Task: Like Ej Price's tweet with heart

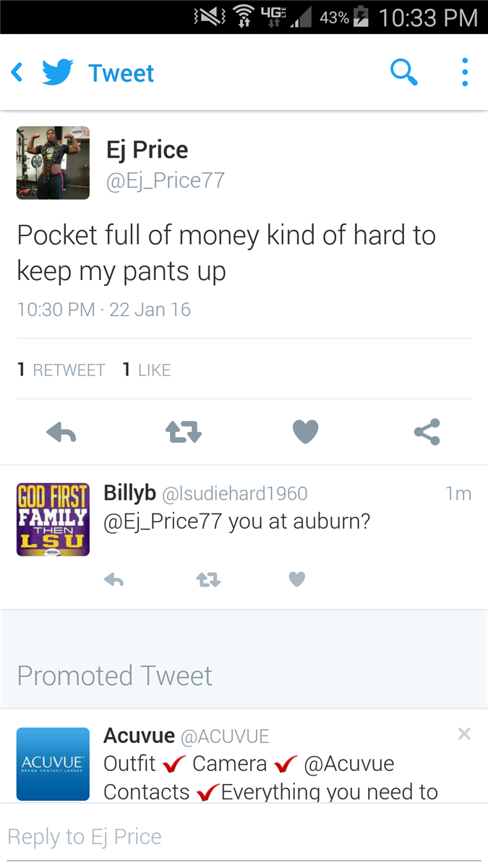Action: pos(305,433)
